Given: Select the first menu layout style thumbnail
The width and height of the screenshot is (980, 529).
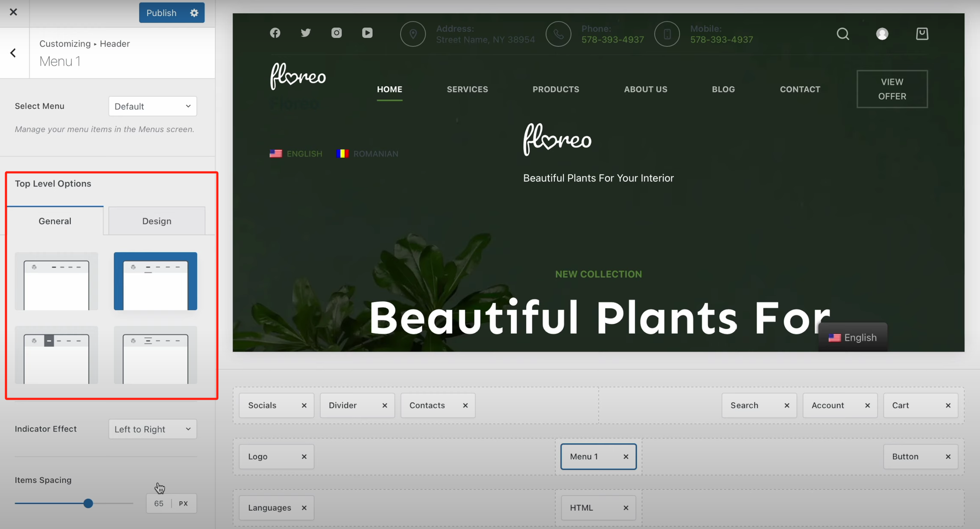Looking at the screenshot, I should [56, 281].
